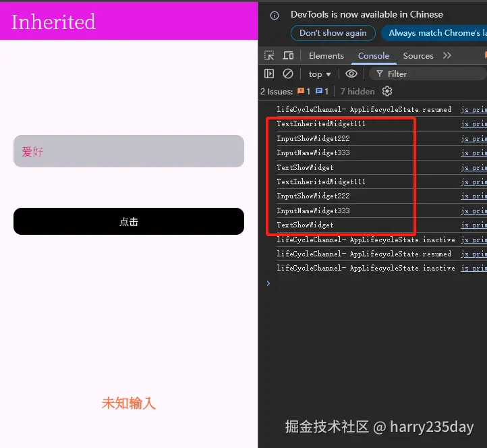Click first InputShowWidget222 log line

click(313, 138)
